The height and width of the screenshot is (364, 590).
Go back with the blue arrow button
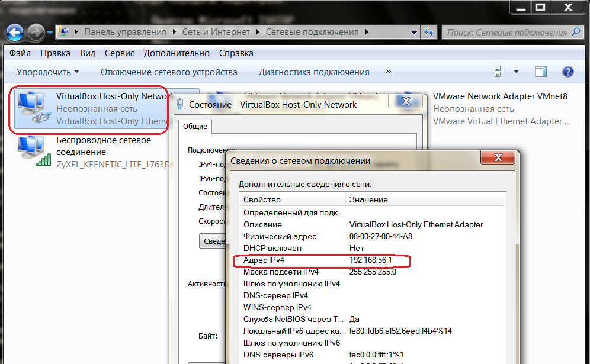15,33
